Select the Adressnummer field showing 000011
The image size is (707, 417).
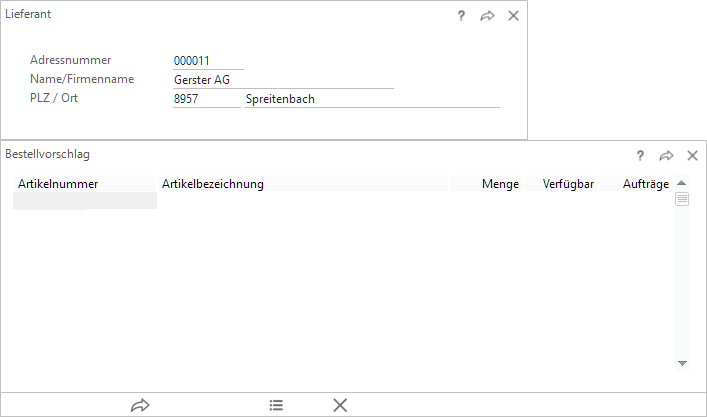[x=208, y=61]
